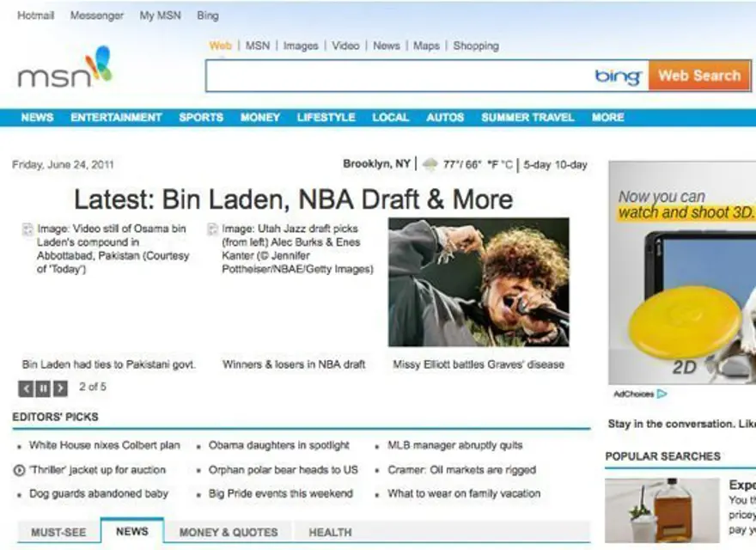
Task: Open LOCAL navigation item
Action: tap(391, 117)
